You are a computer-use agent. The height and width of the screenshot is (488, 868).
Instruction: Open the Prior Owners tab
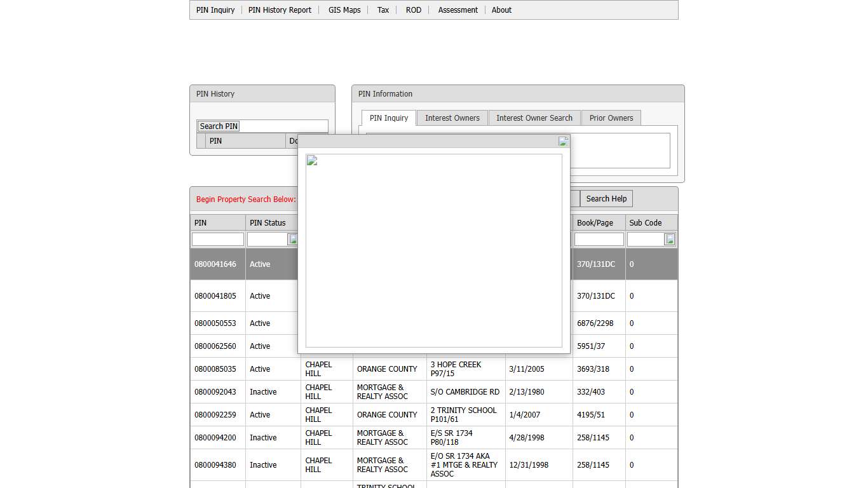pos(611,118)
